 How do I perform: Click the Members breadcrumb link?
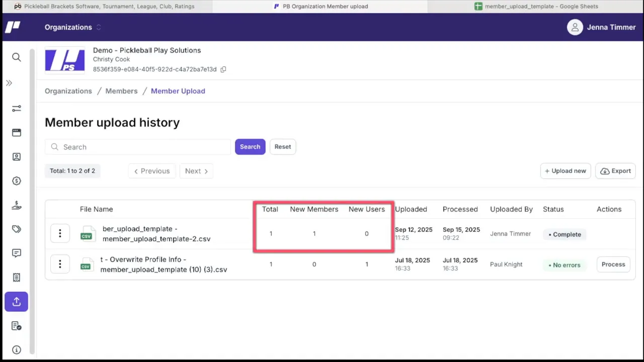(x=121, y=91)
